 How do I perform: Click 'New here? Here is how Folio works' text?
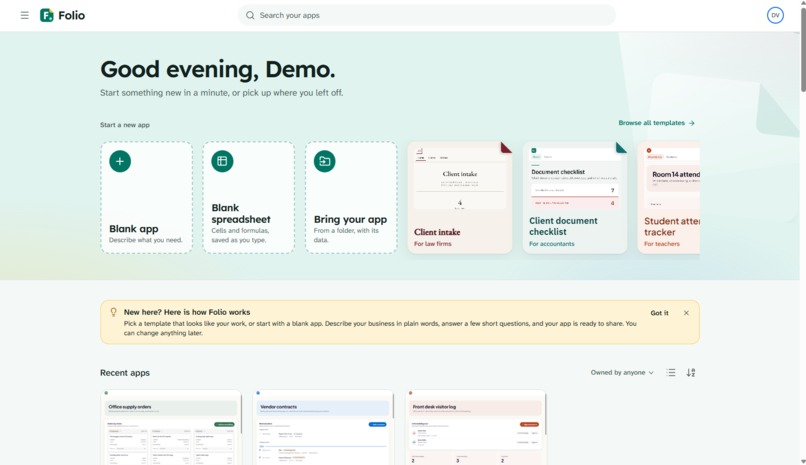pos(187,312)
